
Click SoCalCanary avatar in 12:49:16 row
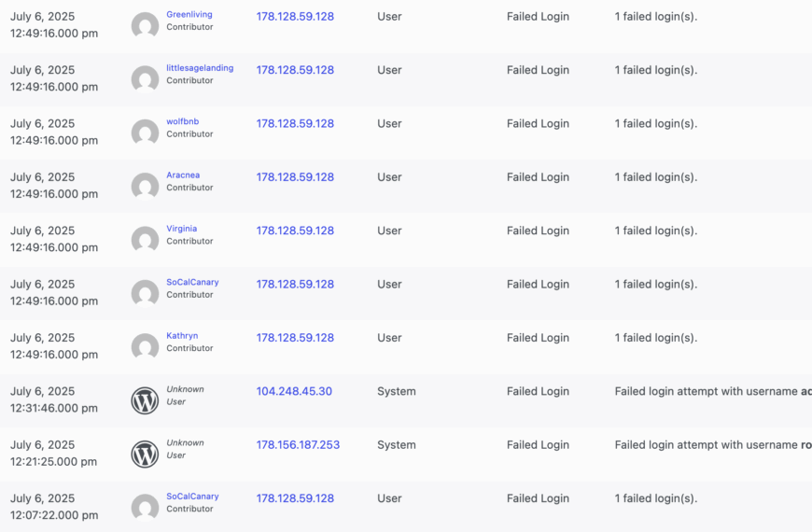click(145, 293)
